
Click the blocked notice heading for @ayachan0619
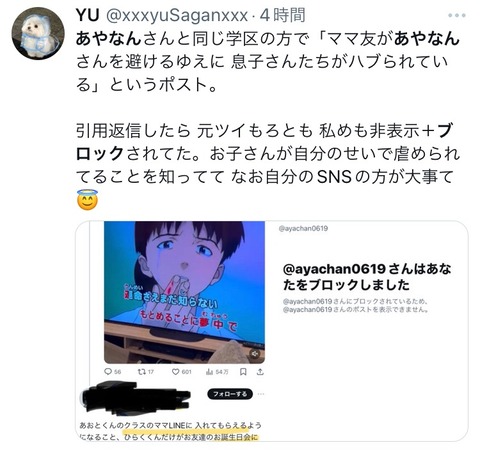[x=367, y=277]
